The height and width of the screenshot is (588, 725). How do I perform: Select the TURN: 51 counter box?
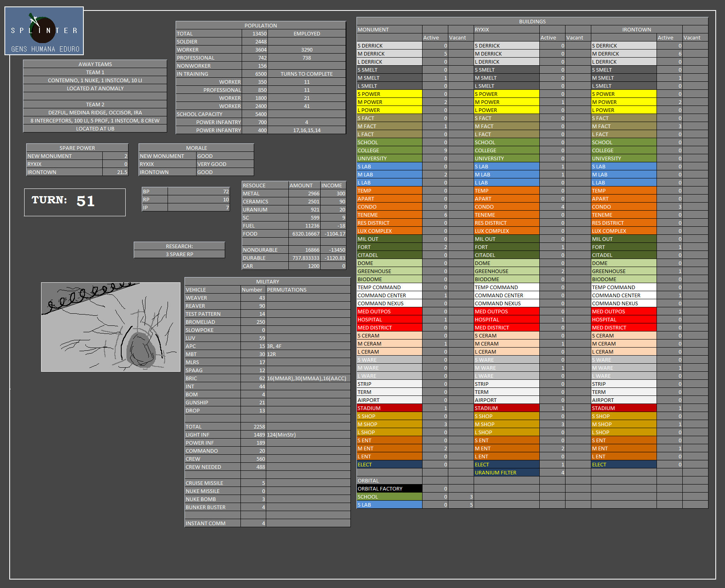75,202
